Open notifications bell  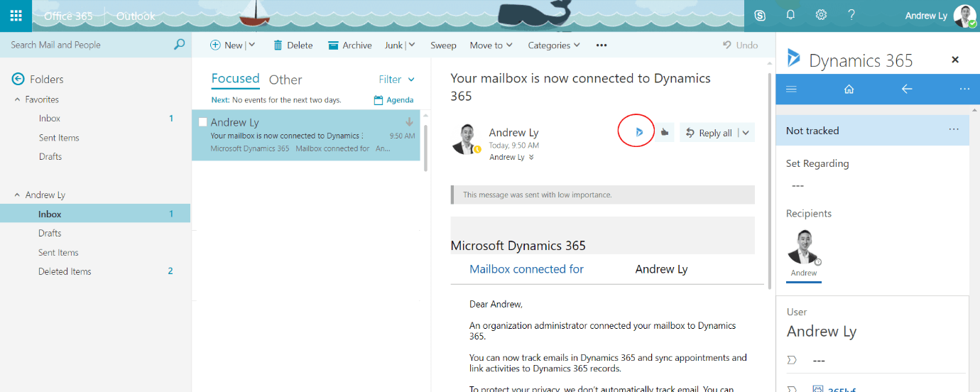coord(790,15)
